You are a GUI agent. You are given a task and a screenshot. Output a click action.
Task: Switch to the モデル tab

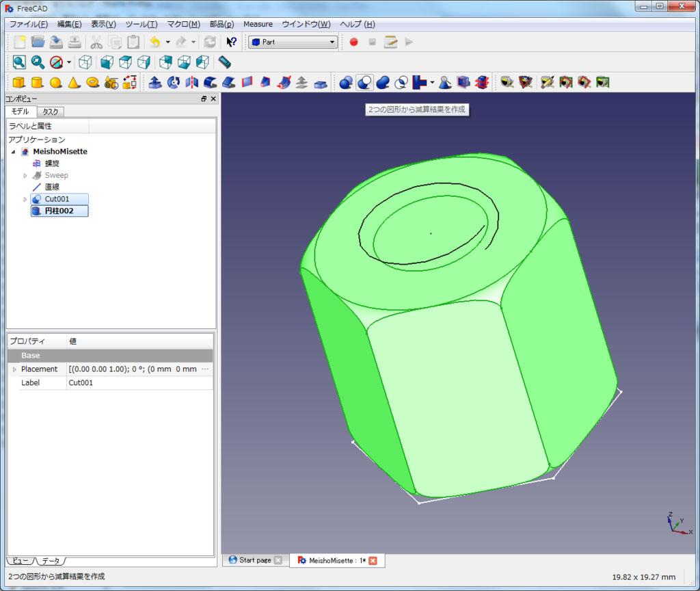(20, 111)
